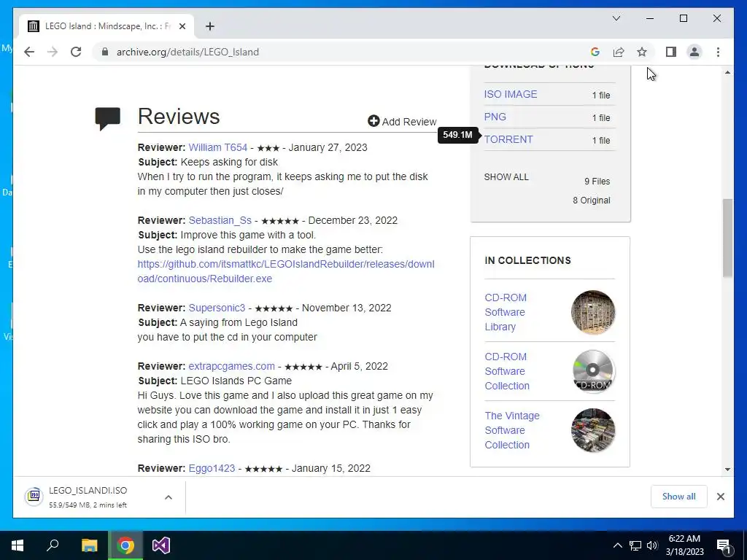Open the tab search chevron
Viewport: 747px width, 560px height.
click(616, 18)
